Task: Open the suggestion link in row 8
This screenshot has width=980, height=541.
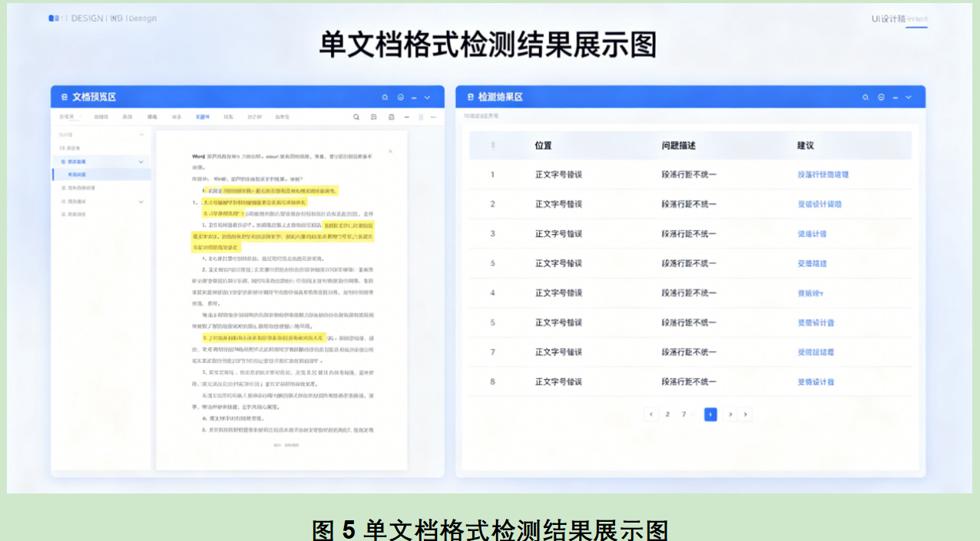Action: [816, 381]
